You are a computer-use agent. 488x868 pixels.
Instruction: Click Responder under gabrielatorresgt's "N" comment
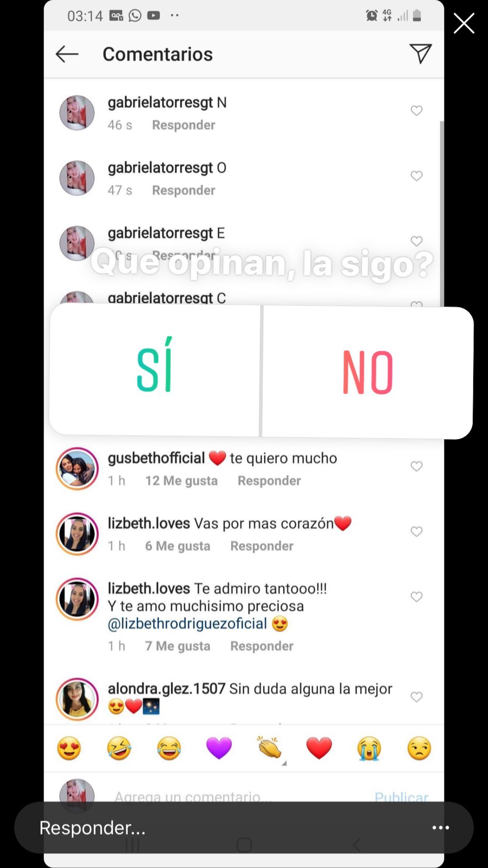183,125
